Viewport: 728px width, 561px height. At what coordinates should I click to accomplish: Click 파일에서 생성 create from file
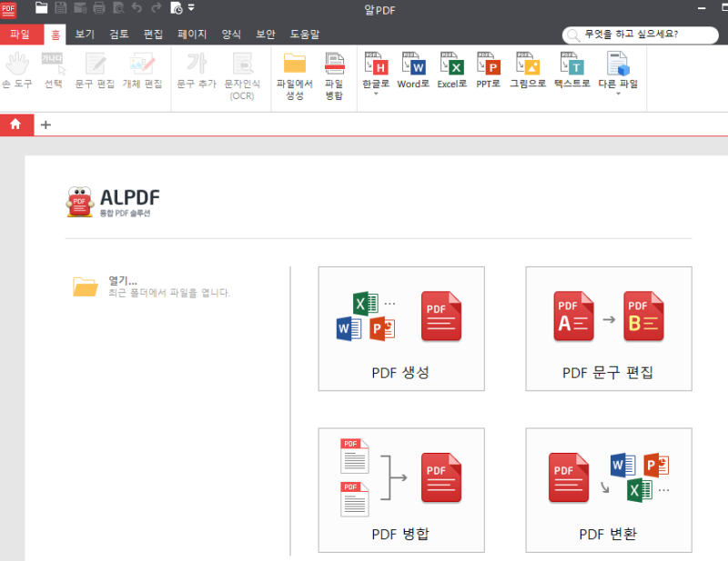coord(295,76)
